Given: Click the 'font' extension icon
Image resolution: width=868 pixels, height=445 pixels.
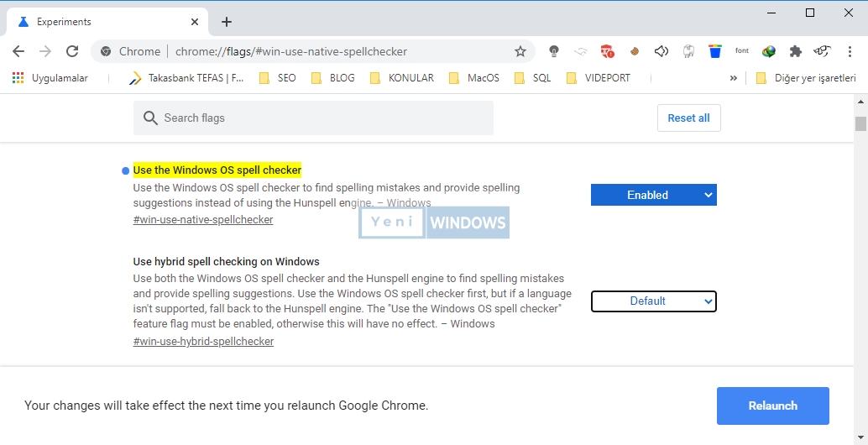Looking at the screenshot, I should 742,51.
